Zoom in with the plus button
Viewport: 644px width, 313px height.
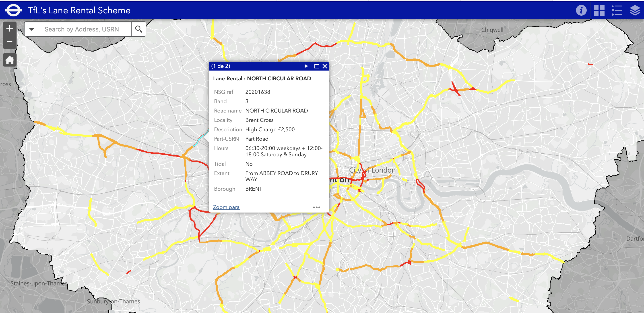10,28
